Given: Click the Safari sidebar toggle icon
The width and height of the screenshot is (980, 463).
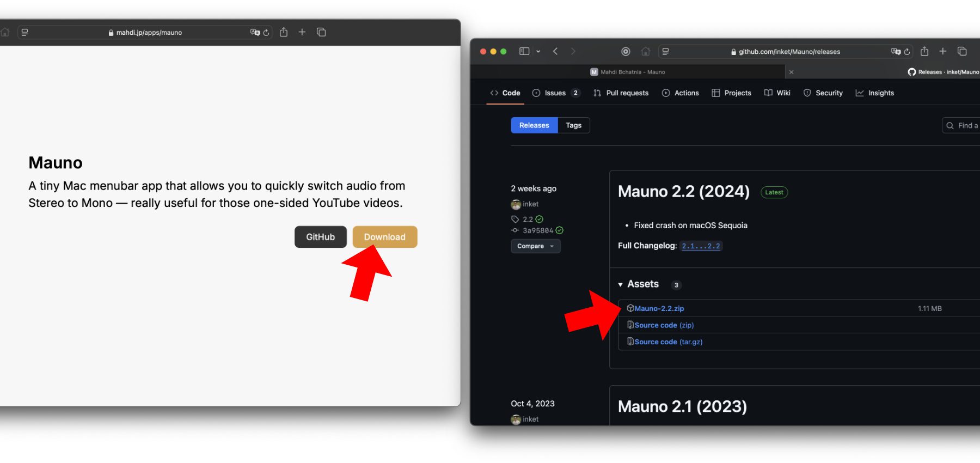Looking at the screenshot, I should [x=524, y=51].
